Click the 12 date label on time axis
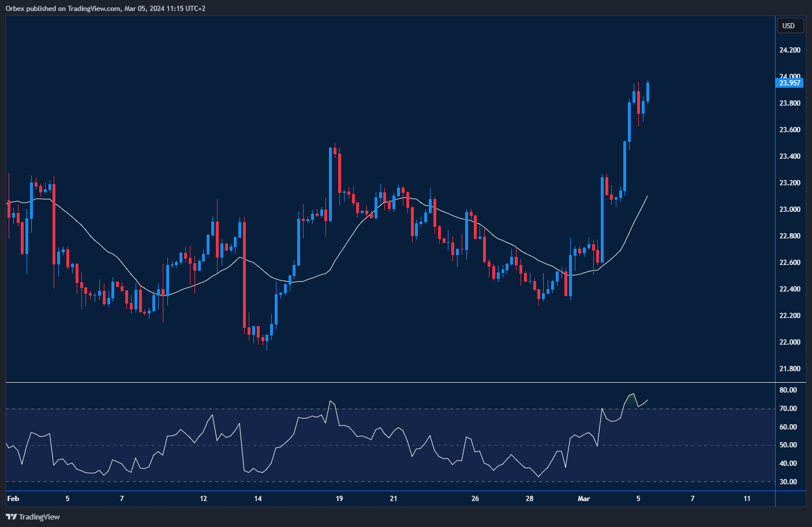This screenshot has height=527, width=812. point(203,499)
